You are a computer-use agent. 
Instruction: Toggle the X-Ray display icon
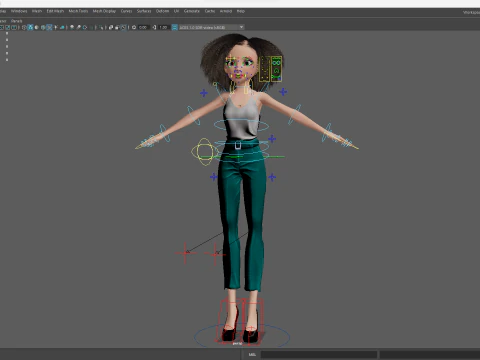pyautogui.click(x=110, y=27)
